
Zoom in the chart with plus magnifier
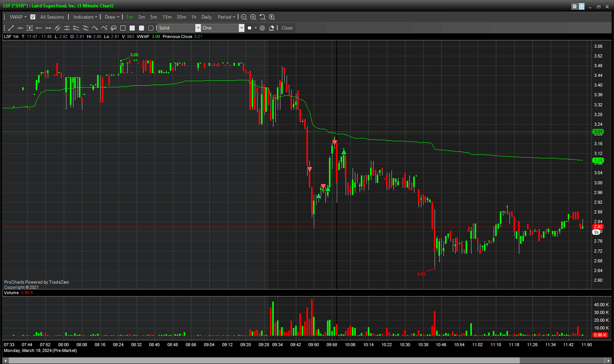(253, 17)
